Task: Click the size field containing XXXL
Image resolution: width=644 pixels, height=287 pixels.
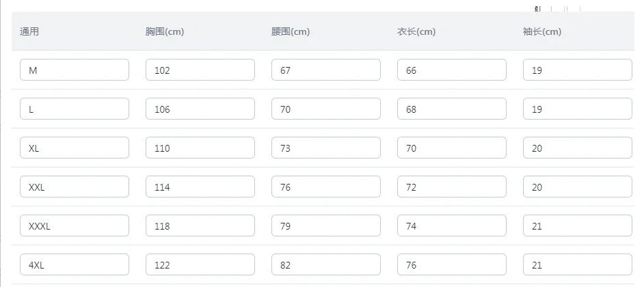Action: coord(75,225)
